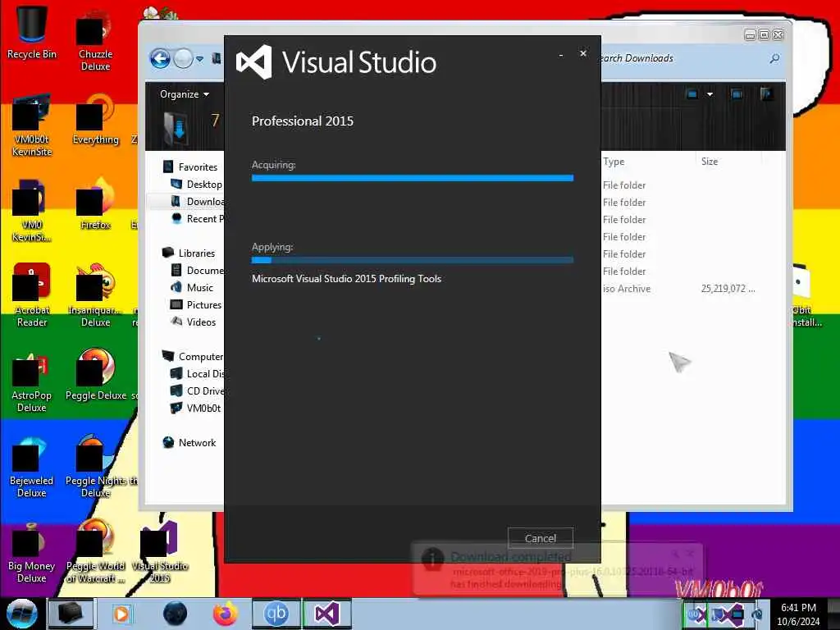Launch Firefox from the desktop shortcut
The height and width of the screenshot is (630, 840).
coord(95,204)
